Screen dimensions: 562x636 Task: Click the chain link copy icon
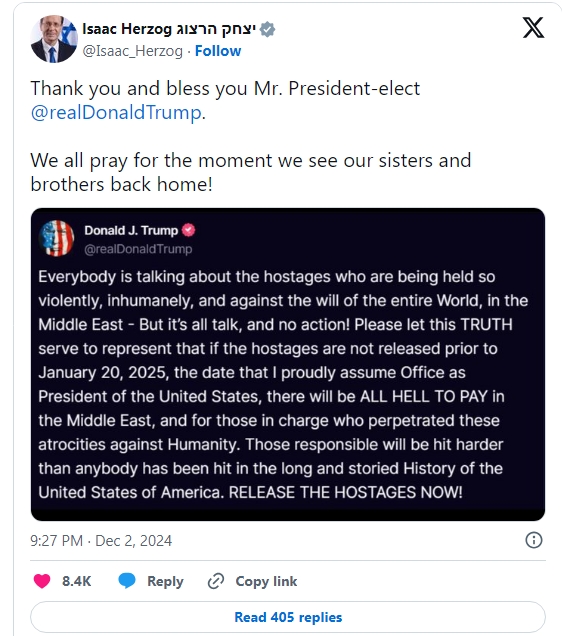tap(216, 581)
